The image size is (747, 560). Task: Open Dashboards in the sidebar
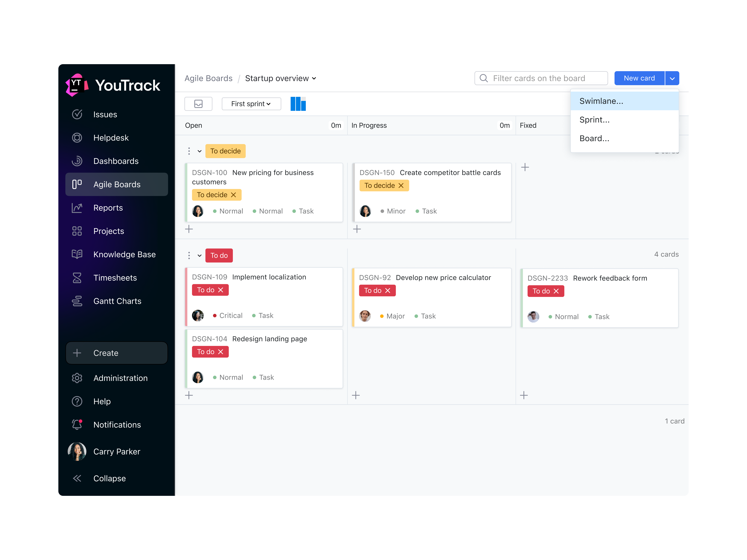[116, 161]
